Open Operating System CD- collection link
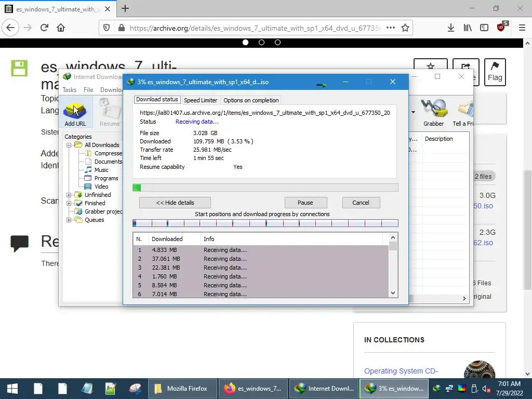The width and height of the screenshot is (532, 399). point(401,371)
